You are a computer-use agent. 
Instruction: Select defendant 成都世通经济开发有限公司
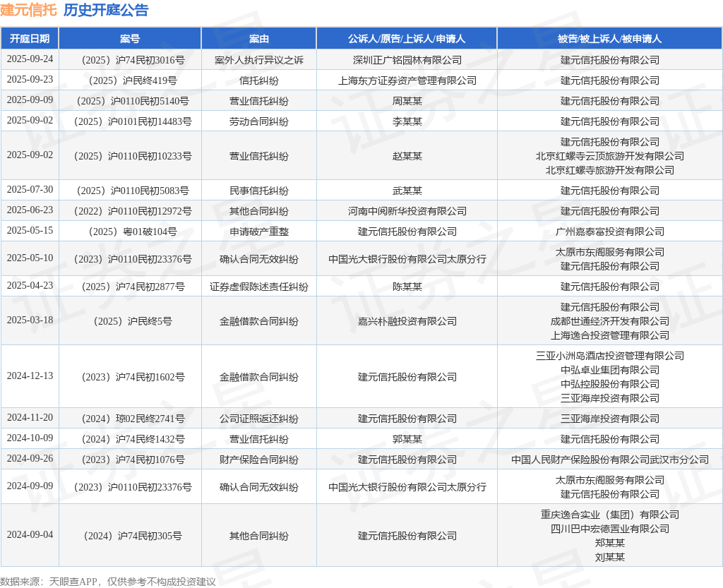609,321
